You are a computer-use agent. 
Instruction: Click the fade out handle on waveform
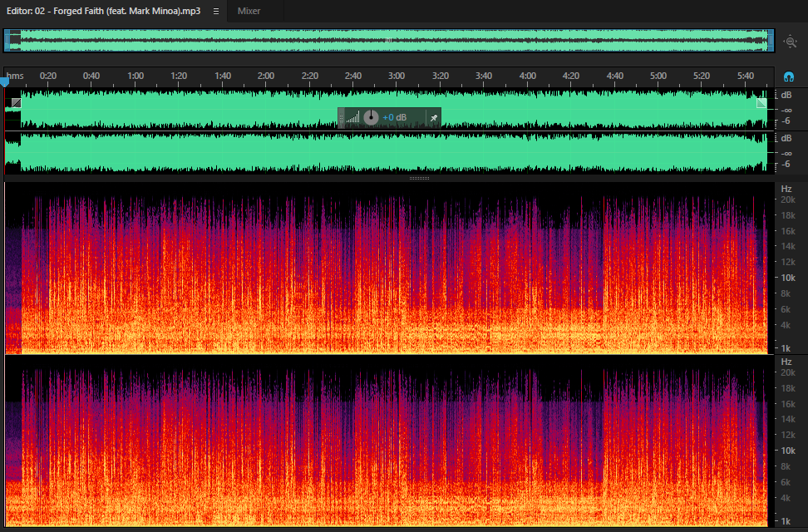point(761,103)
